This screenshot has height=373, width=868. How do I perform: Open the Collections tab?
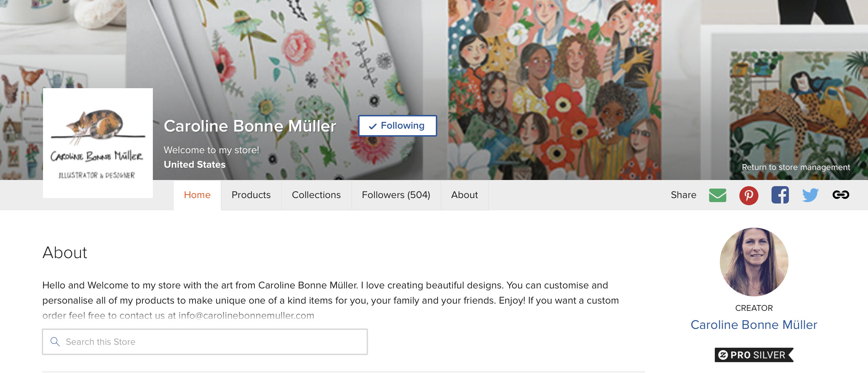tap(316, 195)
